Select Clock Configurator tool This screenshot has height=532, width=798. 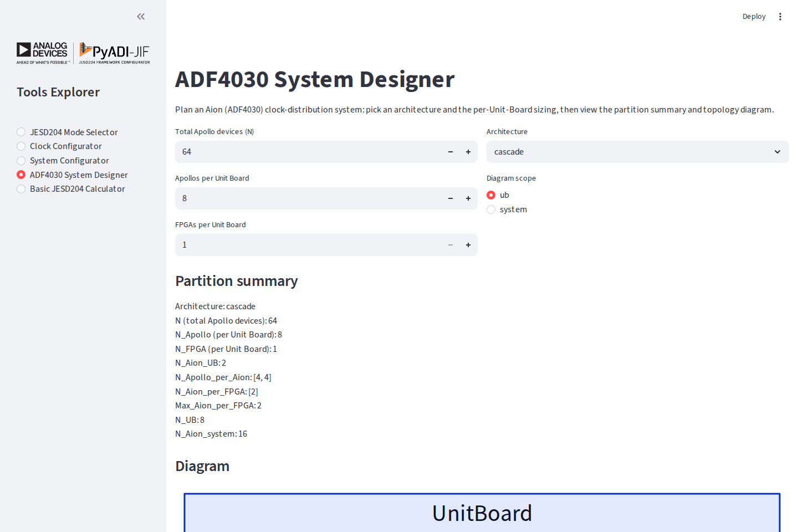59,146
